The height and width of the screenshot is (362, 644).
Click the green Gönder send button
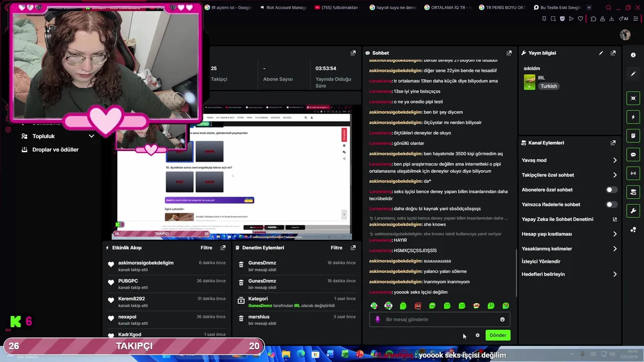click(498, 335)
